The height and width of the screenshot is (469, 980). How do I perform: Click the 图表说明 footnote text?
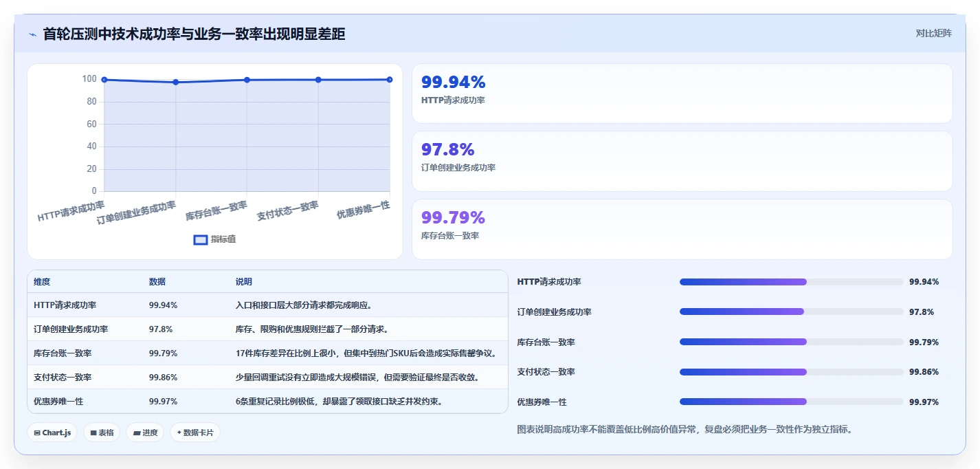click(x=684, y=429)
